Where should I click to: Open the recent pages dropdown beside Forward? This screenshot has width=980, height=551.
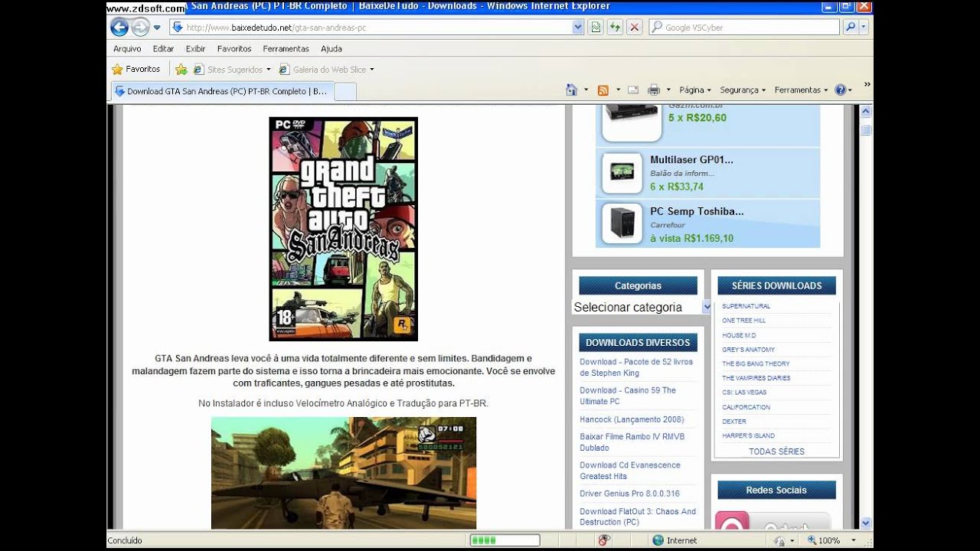(157, 28)
